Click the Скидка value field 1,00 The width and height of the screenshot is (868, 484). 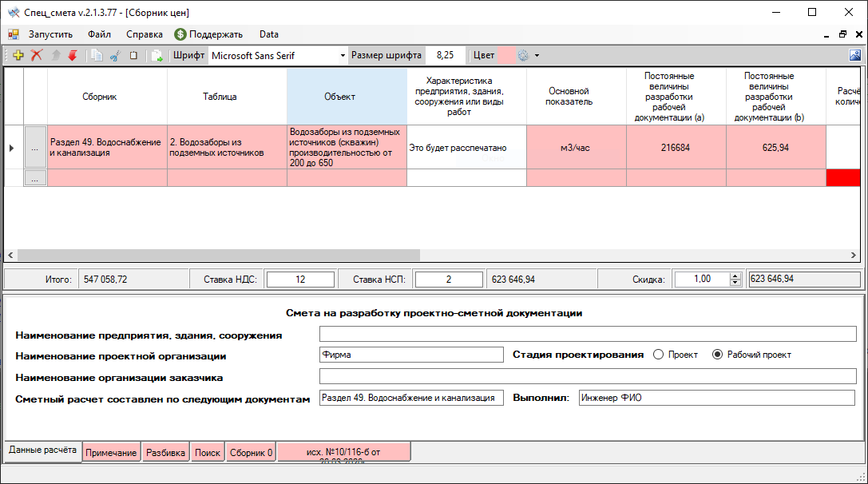tap(702, 279)
